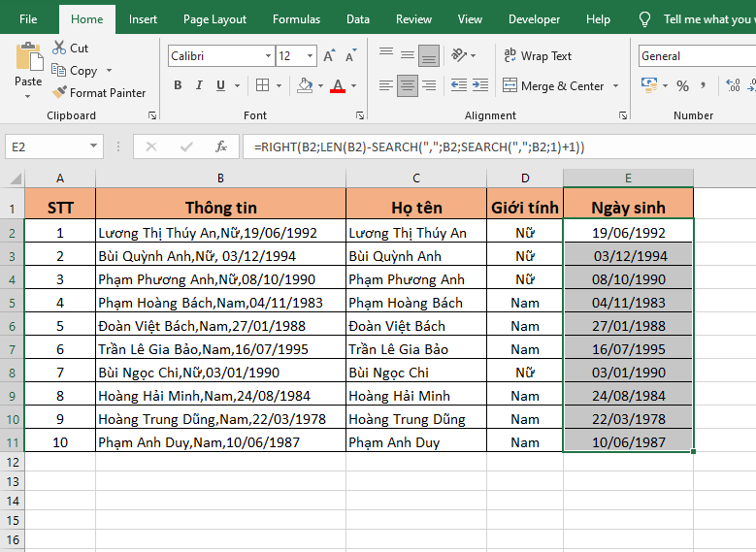Open the Merge & Center dropdown arrow
Screen dimensions: 756x552
coord(615,86)
